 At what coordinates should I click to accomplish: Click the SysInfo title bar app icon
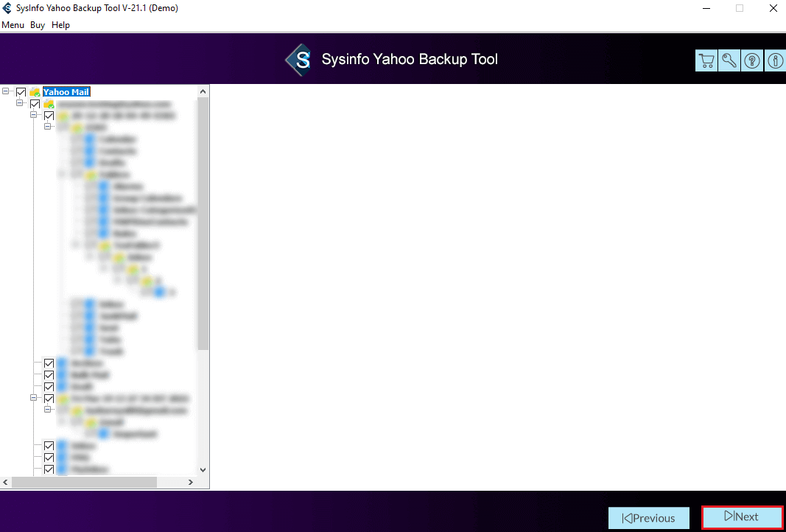click(x=7, y=8)
